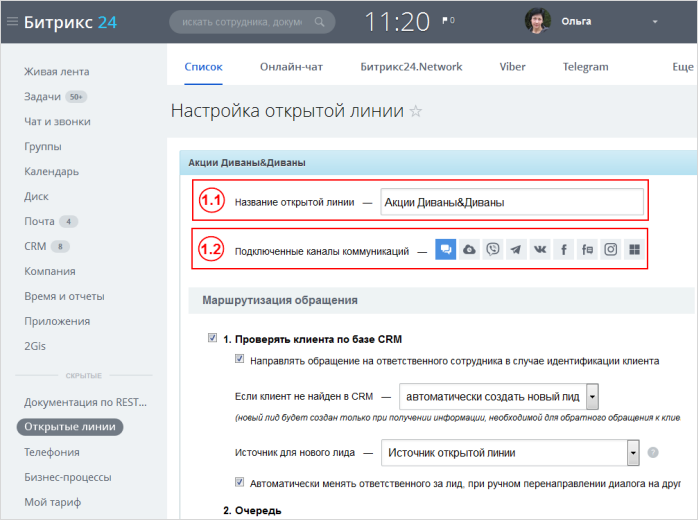Select the Facebook channel icon

[564, 249]
